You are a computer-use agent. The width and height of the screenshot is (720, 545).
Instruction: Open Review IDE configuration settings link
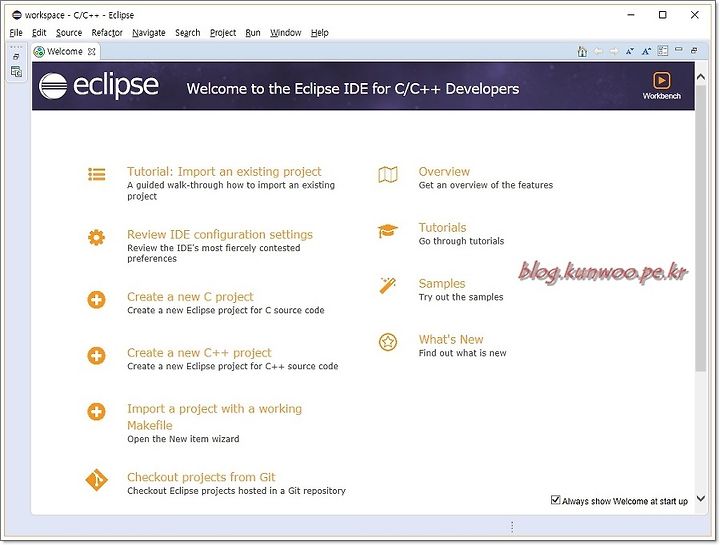tap(220, 234)
